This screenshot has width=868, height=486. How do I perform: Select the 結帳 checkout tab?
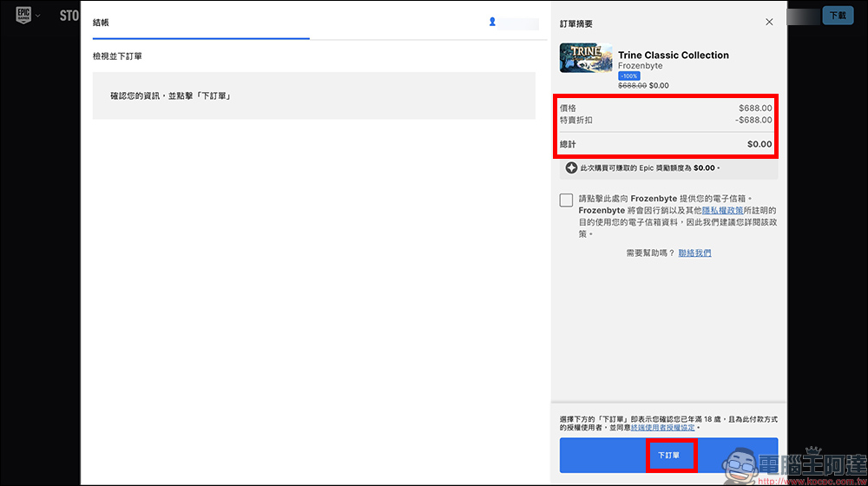(102, 23)
